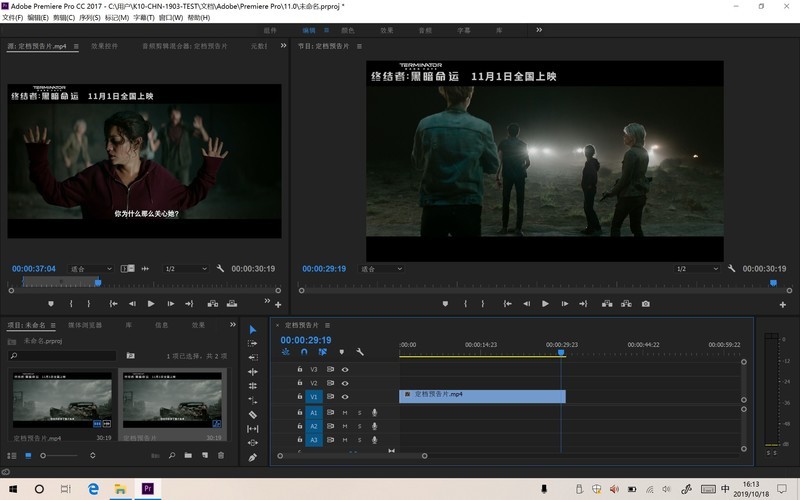This screenshot has height=500, width=800.
Task: Select the Pen tool in the tools panel
Action: [x=253, y=457]
